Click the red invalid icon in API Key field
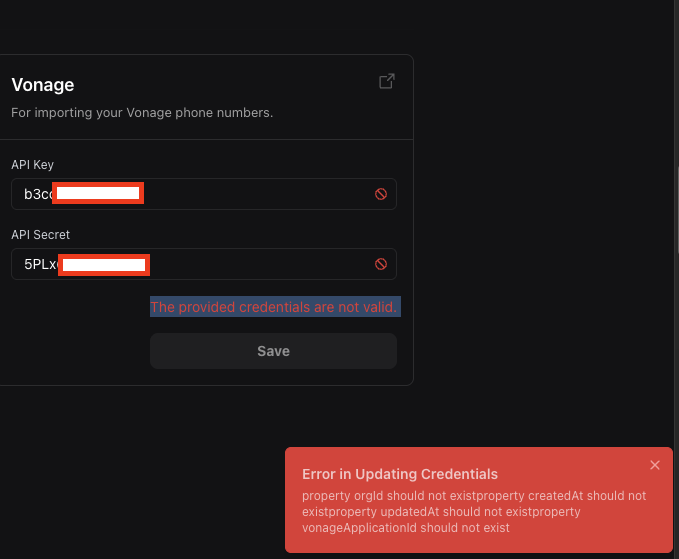679x559 pixels. coord(381,194)
